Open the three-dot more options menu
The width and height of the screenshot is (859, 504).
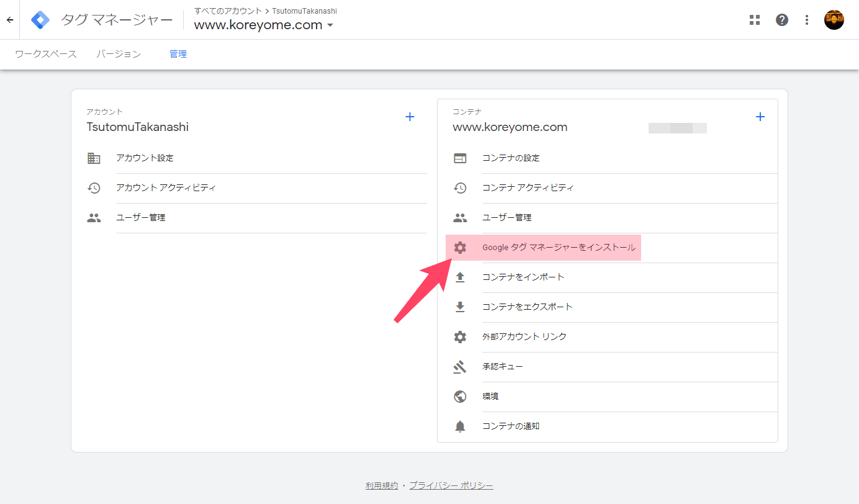point(807,20)
